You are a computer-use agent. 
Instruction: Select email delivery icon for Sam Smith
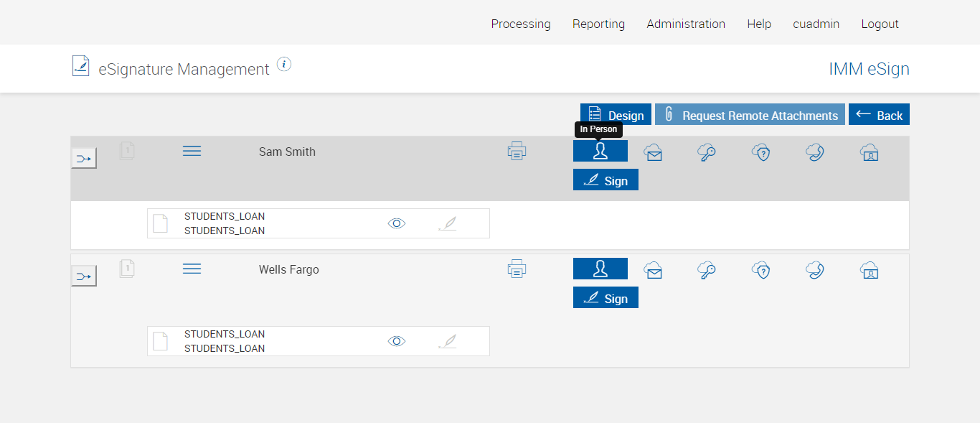(x=653, y=152)
